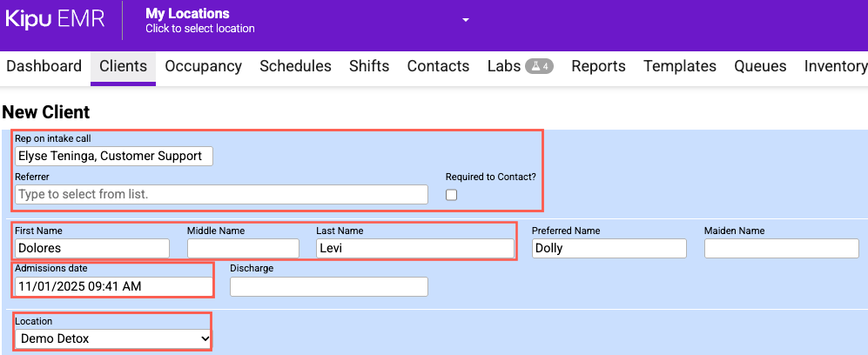Select the Shifts tab
The width and height of the screenshot is (868, 355).
tap(369, 66)
